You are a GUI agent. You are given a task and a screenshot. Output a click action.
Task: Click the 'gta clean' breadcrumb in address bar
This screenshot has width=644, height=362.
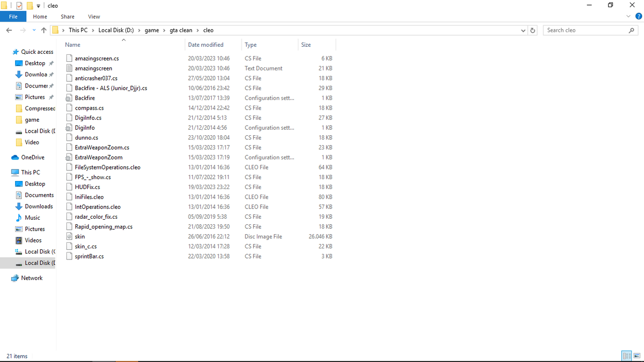click(x=181, y=30)
